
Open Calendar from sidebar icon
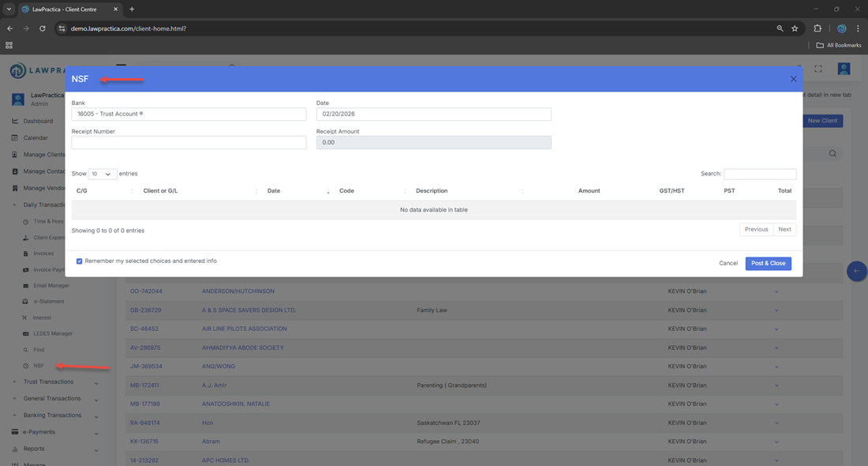click(x=15, y=137)
